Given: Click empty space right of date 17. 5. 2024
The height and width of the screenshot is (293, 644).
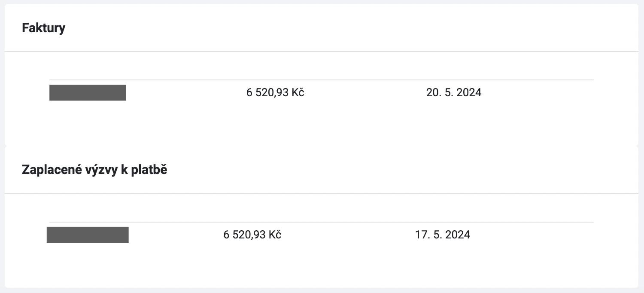Looking at the screenshot, I should pos(532,235).
